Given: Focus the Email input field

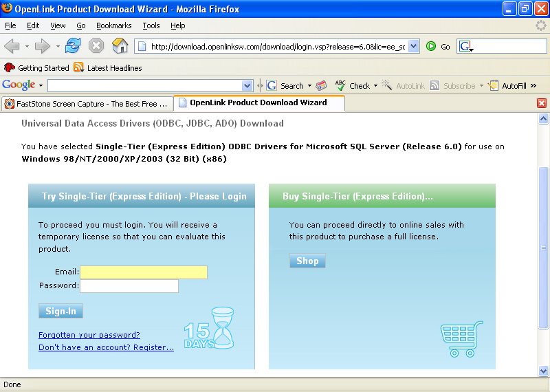Looking at the screenshot, I should (144, 272).
